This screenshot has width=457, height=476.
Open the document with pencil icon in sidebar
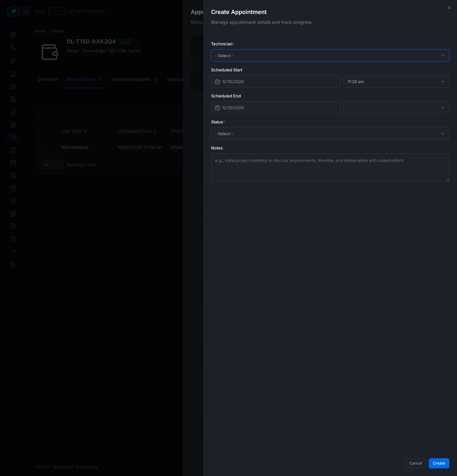13,112
